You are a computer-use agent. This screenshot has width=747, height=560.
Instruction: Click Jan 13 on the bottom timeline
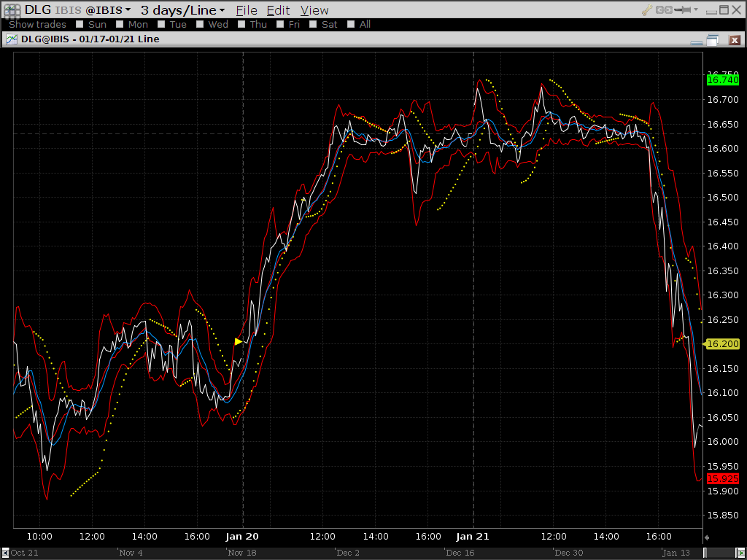point(676,553)
